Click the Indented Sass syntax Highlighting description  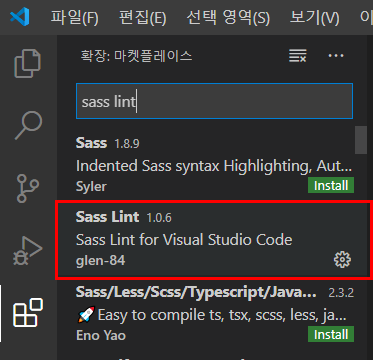tap(213, 166)
